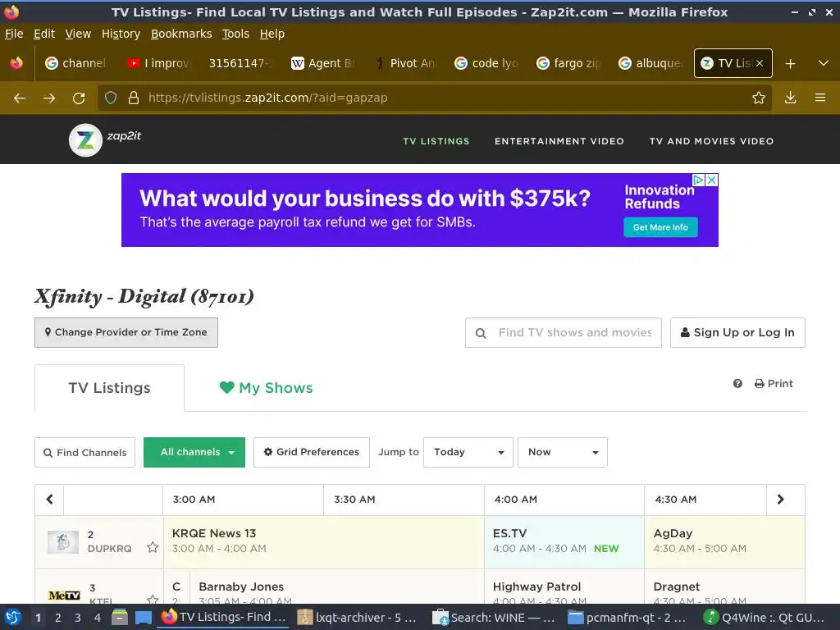Switch to the lxqt-archiver taskbar window
Viewport: 840px width, 630px height.
358,618
